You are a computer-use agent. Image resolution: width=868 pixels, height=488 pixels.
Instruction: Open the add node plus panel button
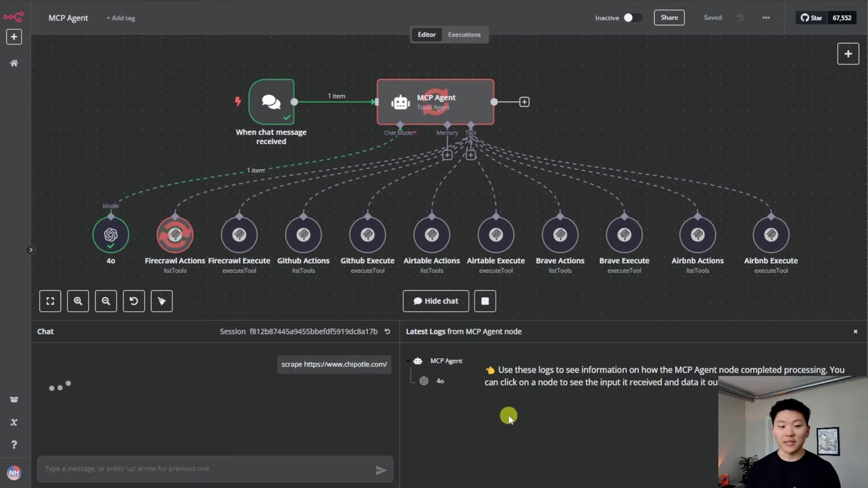pyautogui.click(x=848, y=54)
